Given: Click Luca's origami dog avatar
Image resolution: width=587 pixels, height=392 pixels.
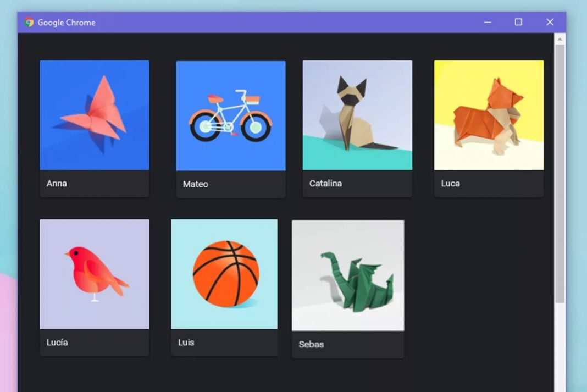Looking at the screenshot, I should [488, 114].
